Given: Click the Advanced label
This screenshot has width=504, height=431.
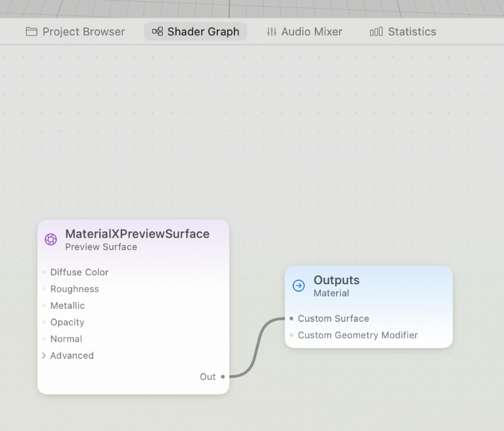Looking at the screenshot, I should (x=72, y=355).
